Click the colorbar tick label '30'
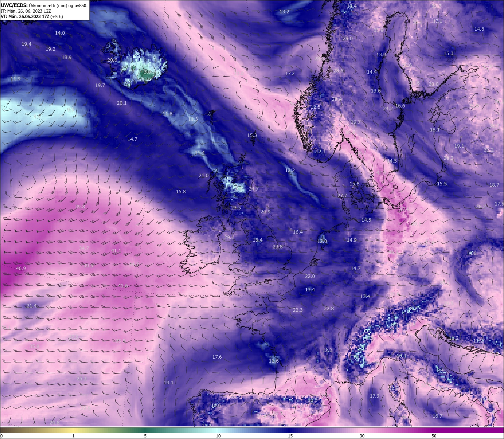The image size is (504, 439). [x=362, y=436]
